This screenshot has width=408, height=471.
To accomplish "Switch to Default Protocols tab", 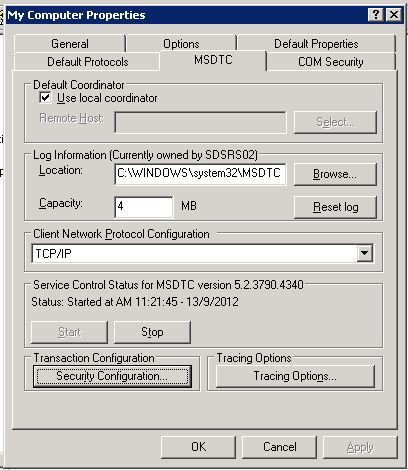I will pyautogui.click(x=87, y=62).
